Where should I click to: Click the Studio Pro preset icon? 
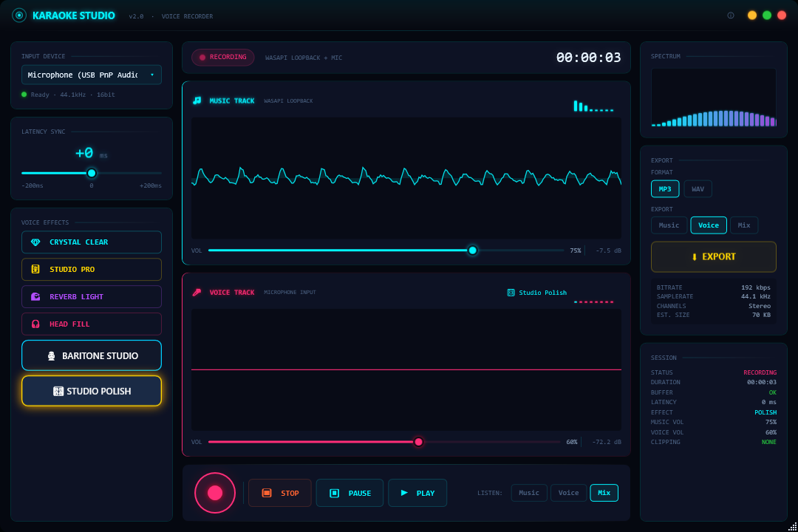point(35,269)
